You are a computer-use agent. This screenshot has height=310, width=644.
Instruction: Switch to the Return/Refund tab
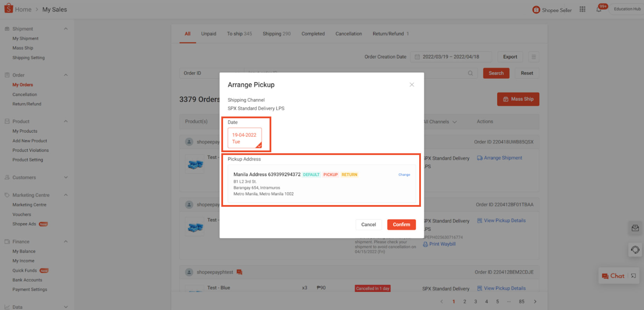pos(391,34)
